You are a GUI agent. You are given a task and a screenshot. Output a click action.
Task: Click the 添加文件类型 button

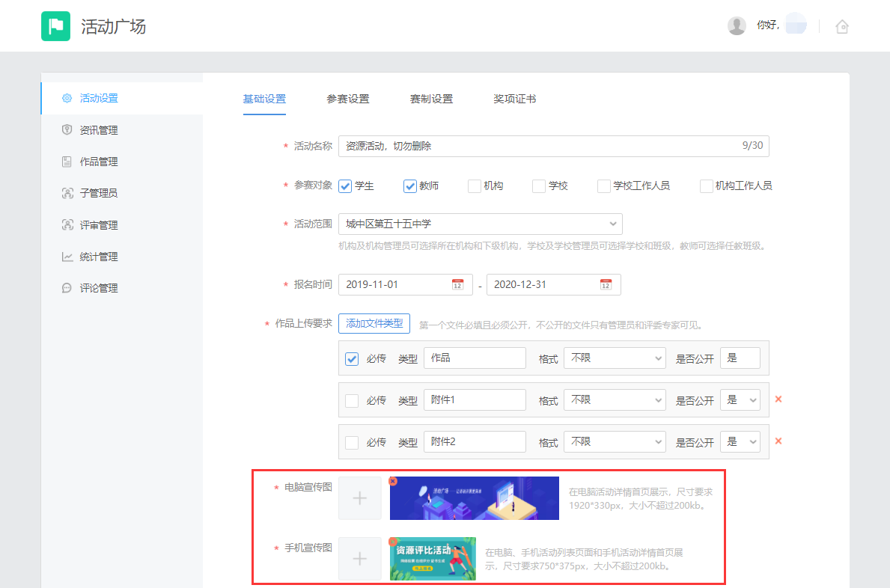tap(374, 323)
